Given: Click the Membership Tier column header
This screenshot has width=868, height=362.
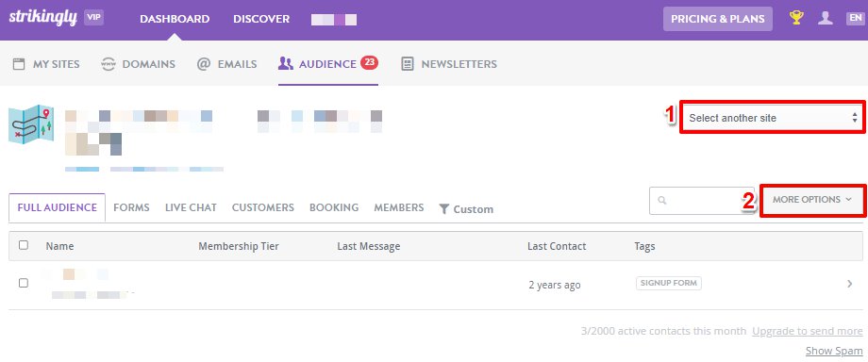Looking at the screenshot, I should [239, 246].
